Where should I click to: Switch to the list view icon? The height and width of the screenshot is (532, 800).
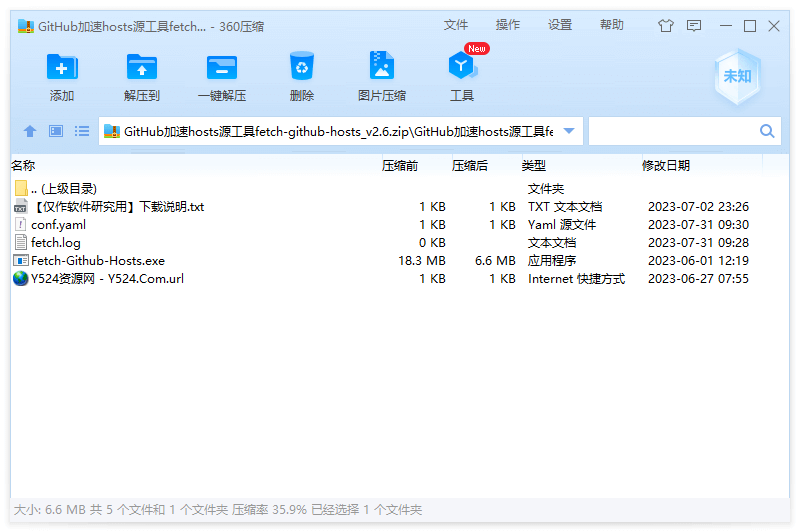point(82,131)
